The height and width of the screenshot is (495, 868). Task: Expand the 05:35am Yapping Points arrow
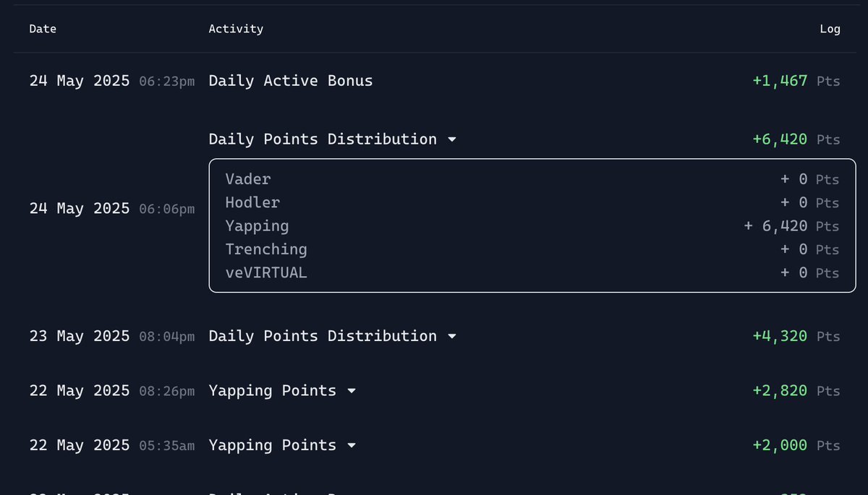point(352,446)
